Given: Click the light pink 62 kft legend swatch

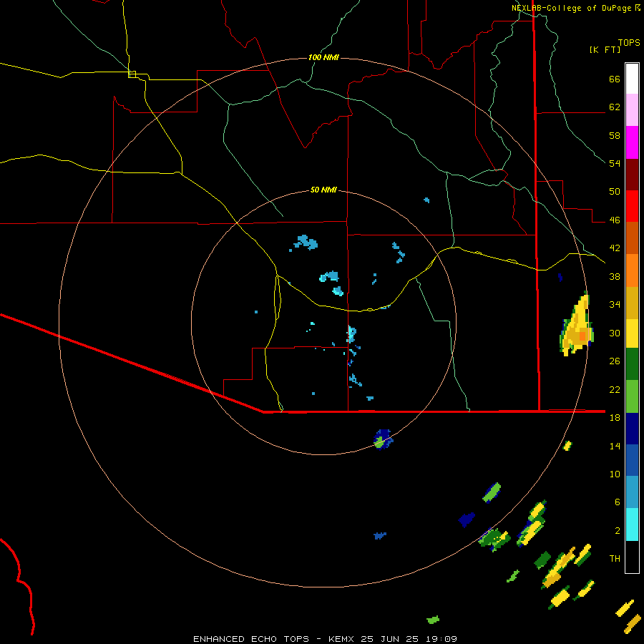Looking at the screenshot, I should [632, 110].
